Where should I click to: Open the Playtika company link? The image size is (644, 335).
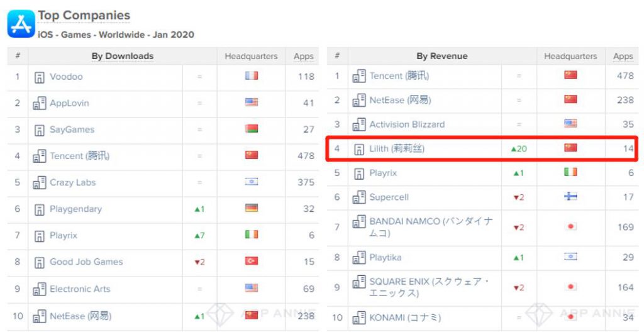coord(386,258)
